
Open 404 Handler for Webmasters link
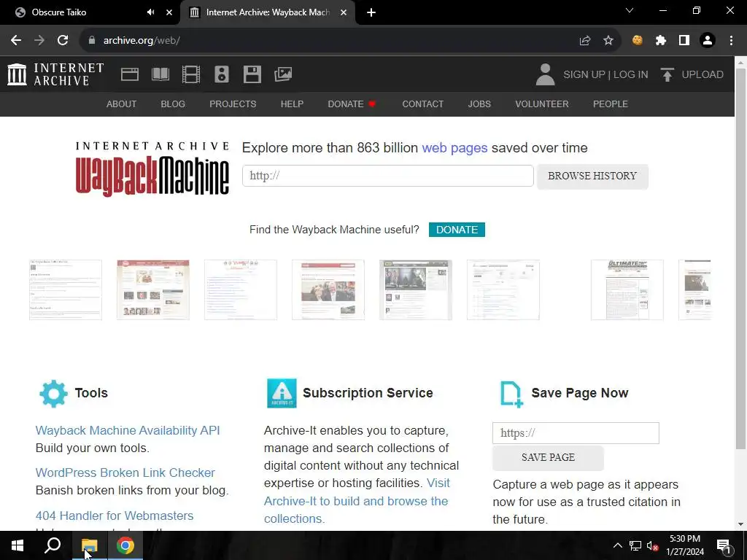(x=115, y=516)
